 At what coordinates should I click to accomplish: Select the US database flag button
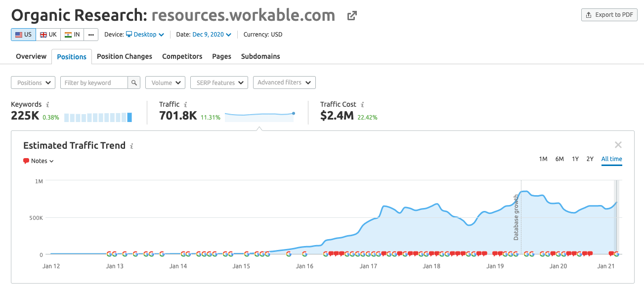tap(23, 35)
